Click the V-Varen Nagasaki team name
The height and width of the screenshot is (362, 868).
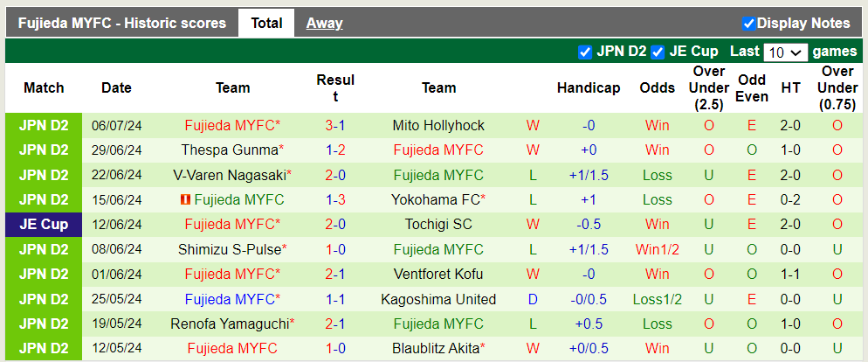click(x=230, y=175)
